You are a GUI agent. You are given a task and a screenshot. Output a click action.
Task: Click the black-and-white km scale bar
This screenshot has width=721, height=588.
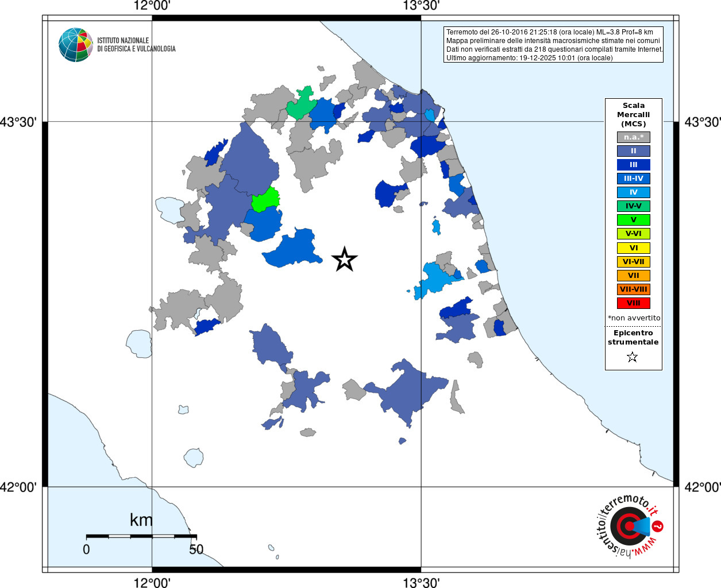[141, 536]
